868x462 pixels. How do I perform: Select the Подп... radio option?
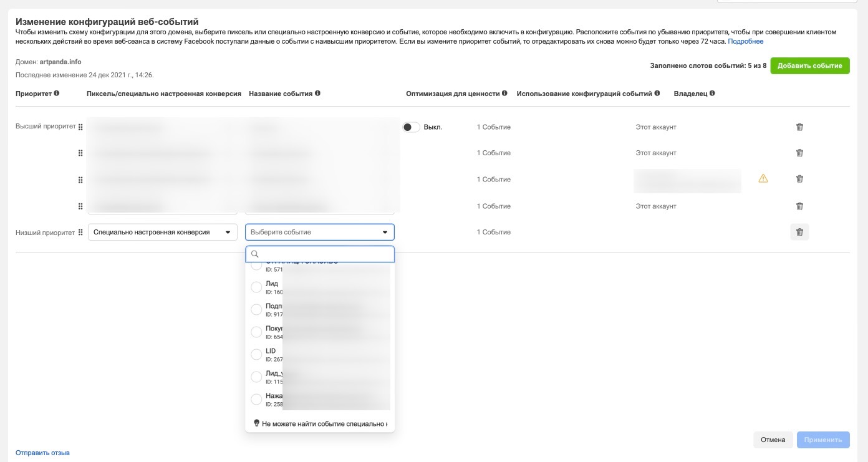pos(256,309)
